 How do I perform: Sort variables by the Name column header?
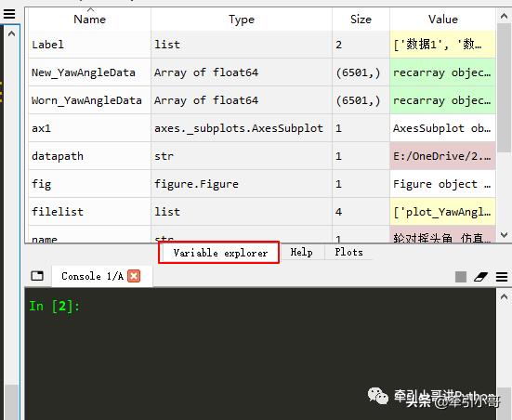click(89, 20)
